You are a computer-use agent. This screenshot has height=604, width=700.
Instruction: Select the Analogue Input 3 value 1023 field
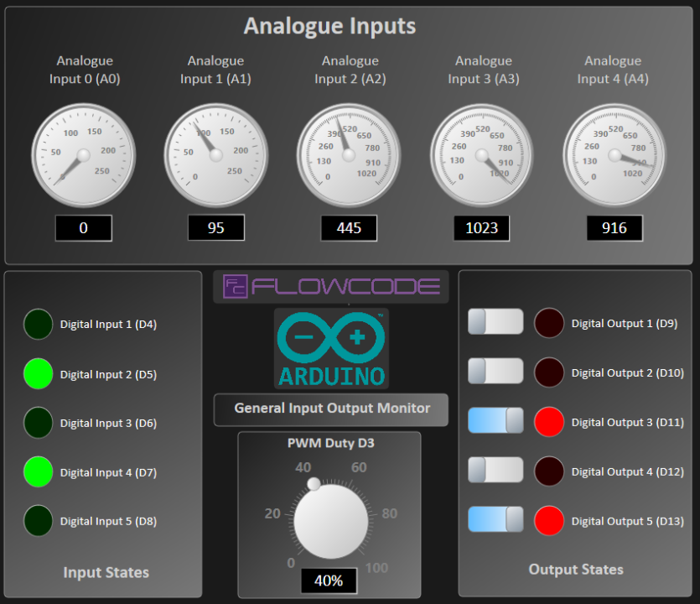click(x=482, y=228)
